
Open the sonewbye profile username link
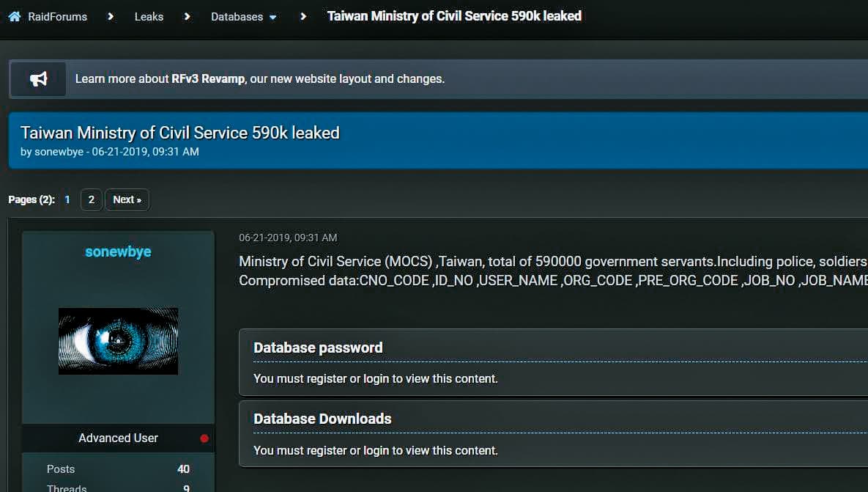coord(118,251)
